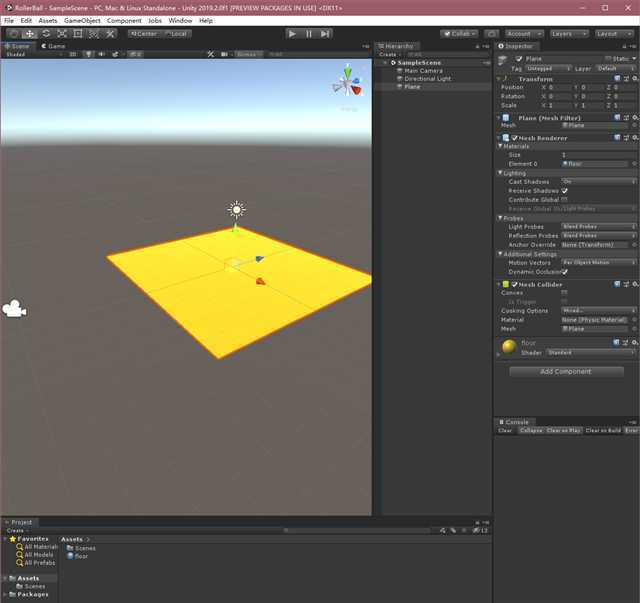Toggle the Mesh Collider enabled checkbox

[x=514, y=284]
